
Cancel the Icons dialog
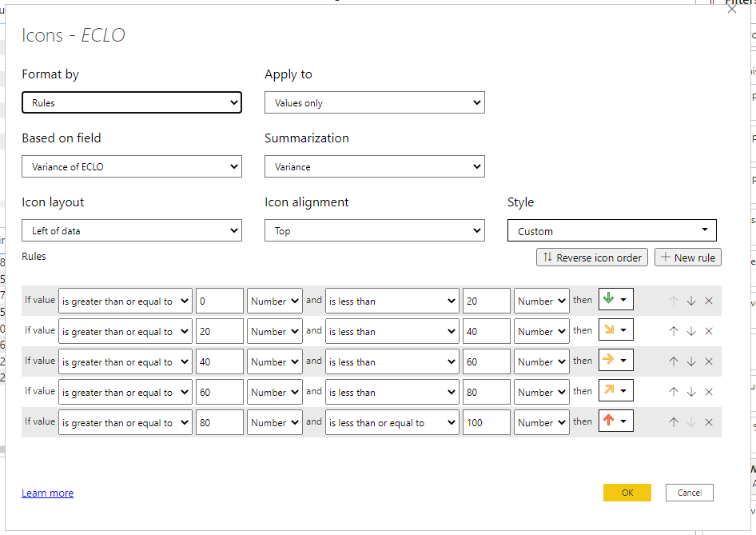(690, 493)
